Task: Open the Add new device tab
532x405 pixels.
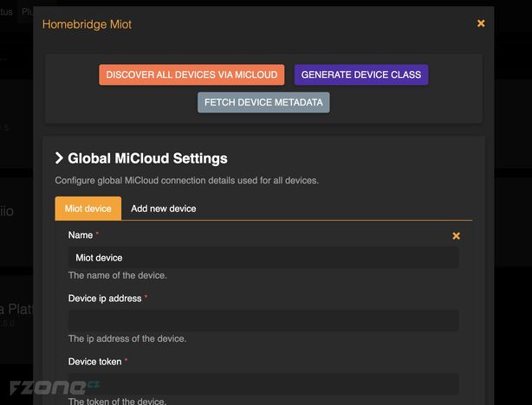Action: coord(163,209)
